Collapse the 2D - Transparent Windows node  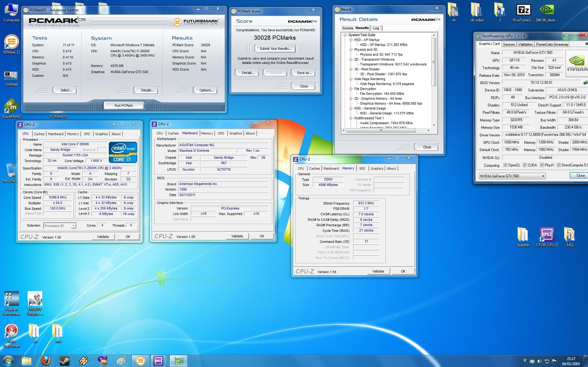click(351, 60)
